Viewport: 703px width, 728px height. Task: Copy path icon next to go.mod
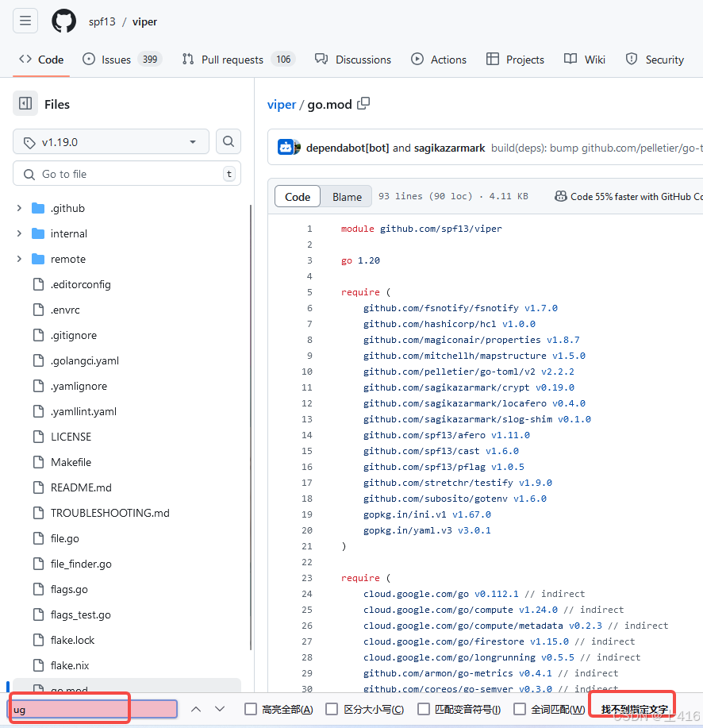click(363, 103)
